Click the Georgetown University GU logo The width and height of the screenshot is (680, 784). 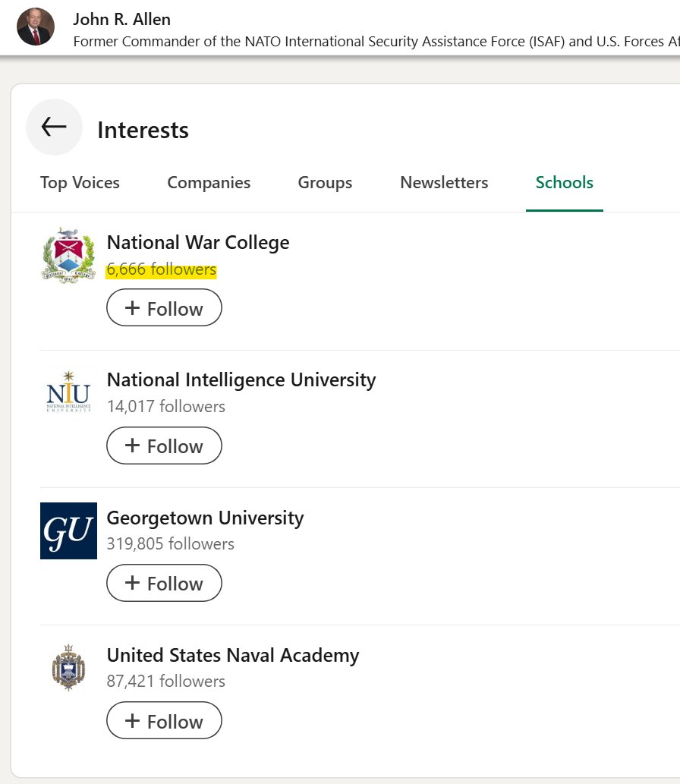[x=68, y=531]
